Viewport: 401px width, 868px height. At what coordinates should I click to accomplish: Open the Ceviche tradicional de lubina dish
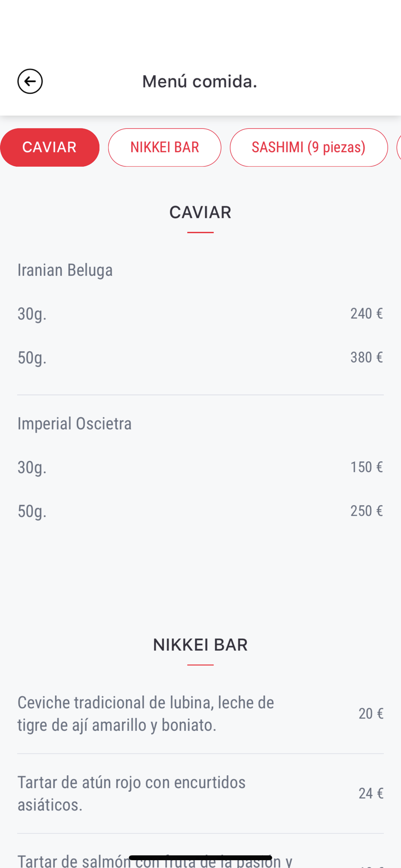point(146,713)
